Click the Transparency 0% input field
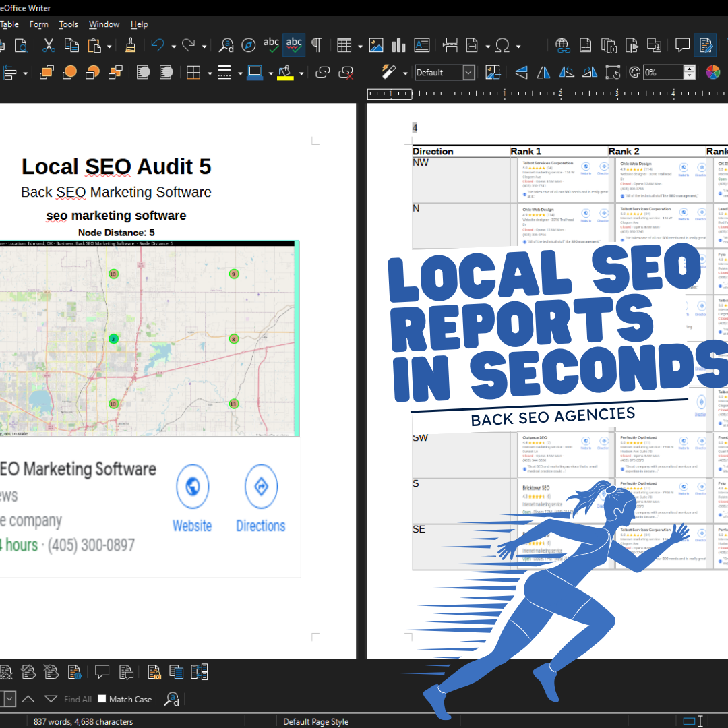Screen dimensions: 728x728 pos(663,73)
